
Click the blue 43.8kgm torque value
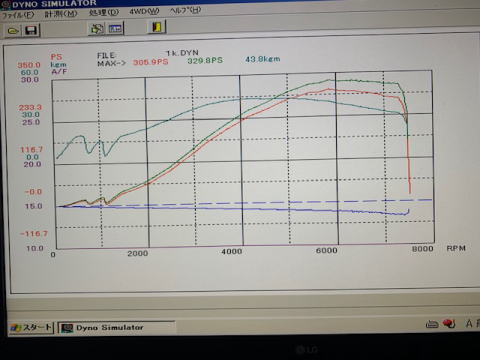click(x=263, y=59)
